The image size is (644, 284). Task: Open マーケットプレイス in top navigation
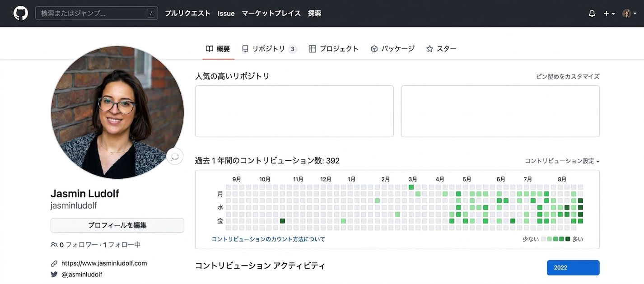[271, 14]
